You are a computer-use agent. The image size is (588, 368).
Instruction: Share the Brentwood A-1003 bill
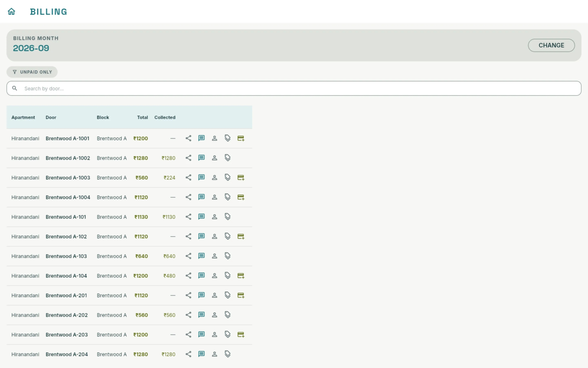pos(188,178)
